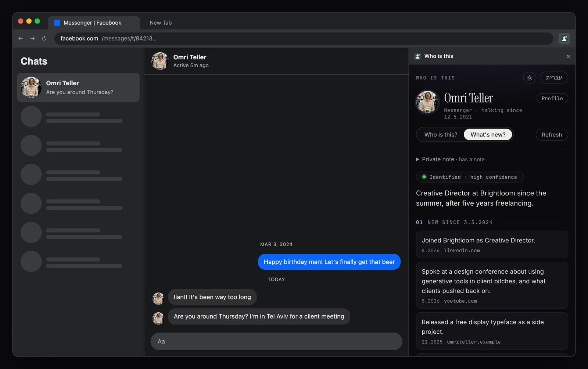This screenshot has height=369, width=588.
Task: Open the "Joined Brightloom as Creative Director" card
Action: click(x=492, y=244)
